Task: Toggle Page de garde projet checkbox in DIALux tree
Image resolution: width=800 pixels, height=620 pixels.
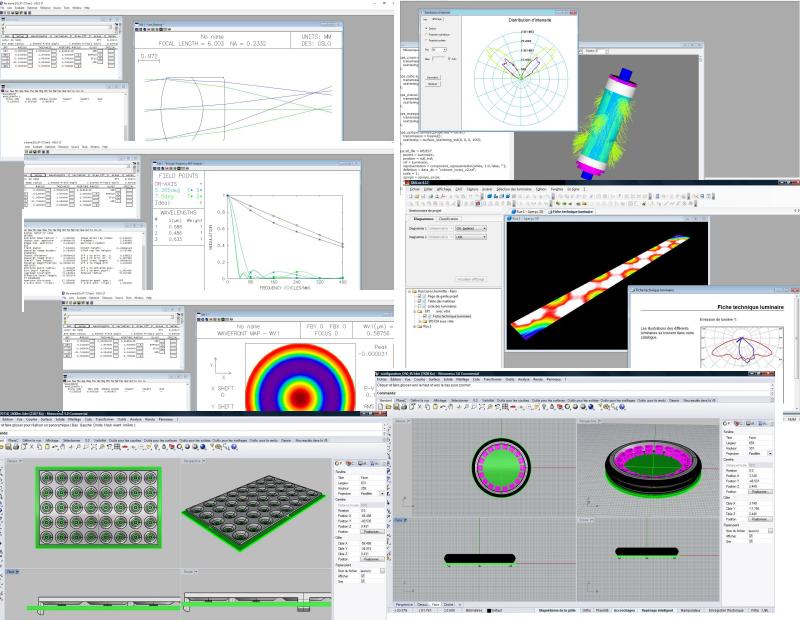Action: pos(419,296)
